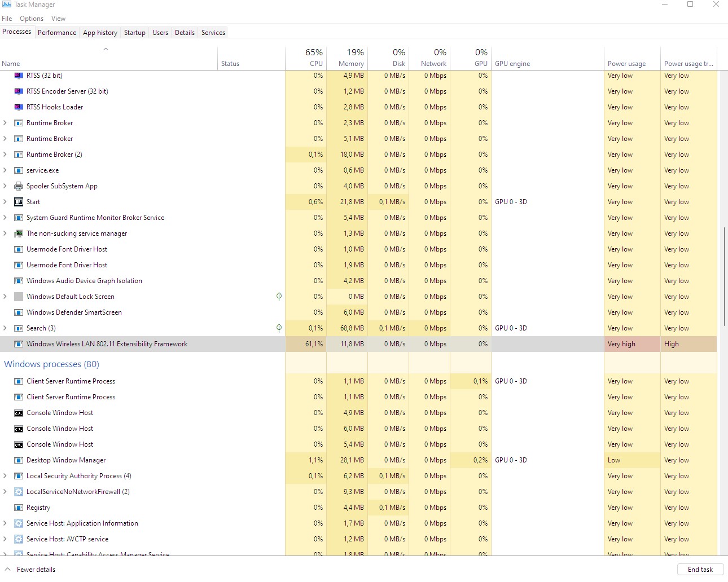Open the Options menu
Screen dimensions: 728x582
click(x=32, y=19)
